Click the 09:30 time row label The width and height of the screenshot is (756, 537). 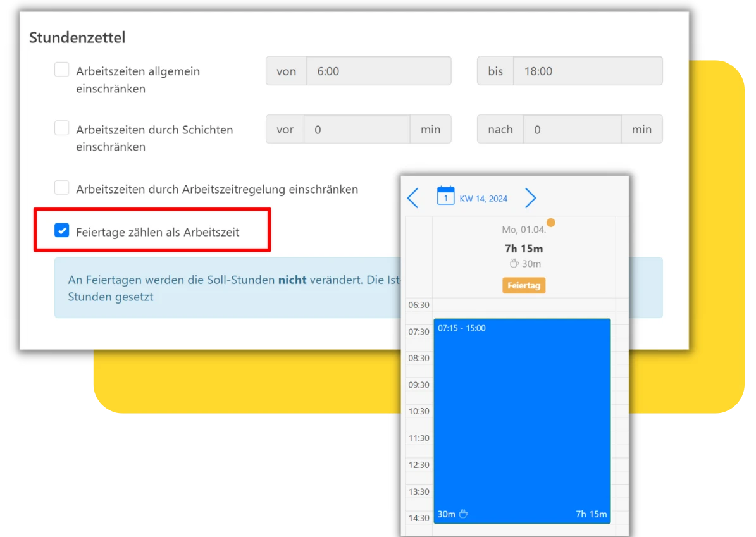(x=419, y=385)
